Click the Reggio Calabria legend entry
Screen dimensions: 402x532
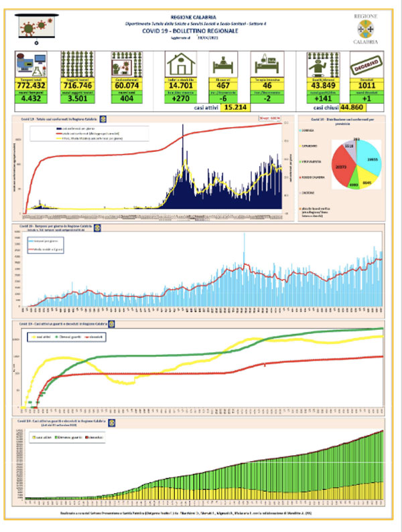tap(312, 177)
